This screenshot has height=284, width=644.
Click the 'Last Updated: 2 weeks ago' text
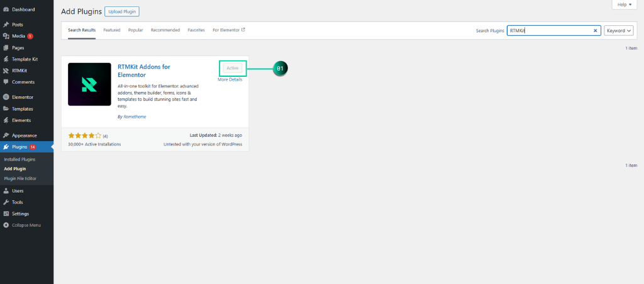click(x=216, y=135)
